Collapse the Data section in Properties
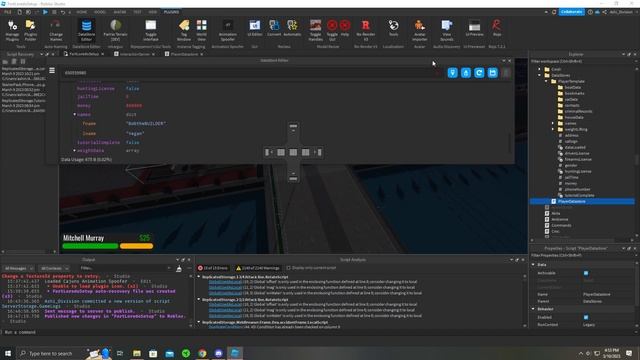The height and width of the screenshot is (360, 640). 533,265
